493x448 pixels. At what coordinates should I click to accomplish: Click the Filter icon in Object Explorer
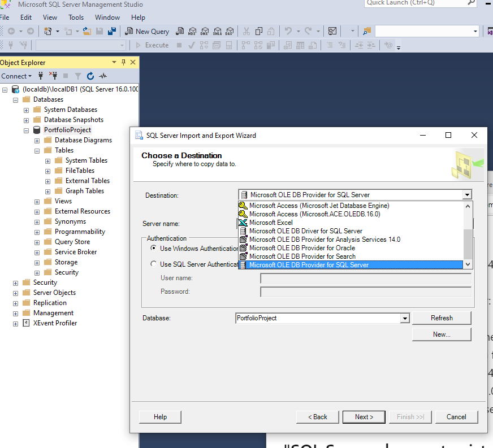[78, 76]
